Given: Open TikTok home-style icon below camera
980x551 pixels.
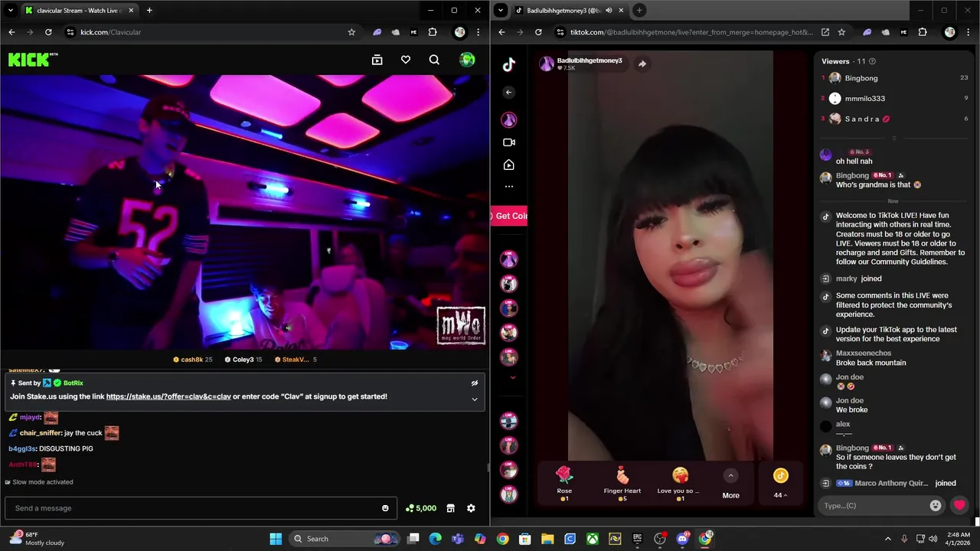Looking at the screenshot, I should click(x=509, y=165).
